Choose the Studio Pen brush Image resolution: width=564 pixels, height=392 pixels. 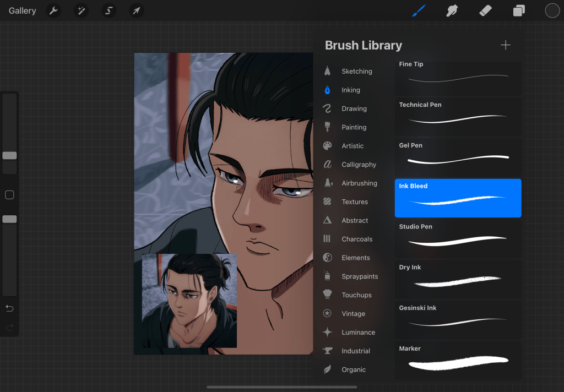click(x=458, y=238)
